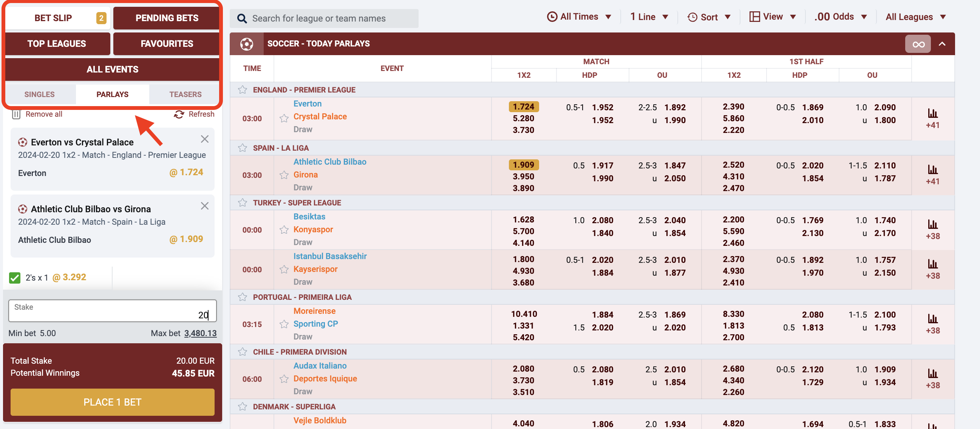Open statistics icon for Athletic Club Bilbao match
This screenshot has width=980, height=429.
pos(932,170)
